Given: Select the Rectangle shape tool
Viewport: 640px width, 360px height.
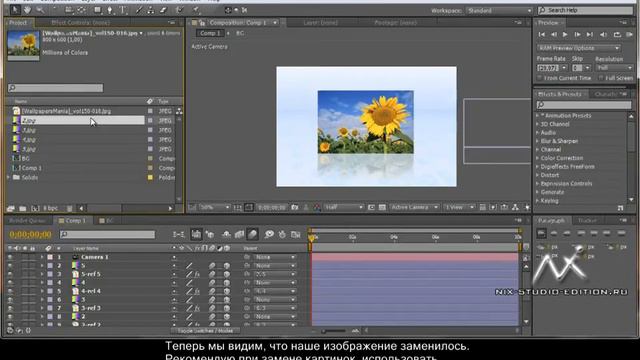Looking at the screenshot, I should coord(98,10).
